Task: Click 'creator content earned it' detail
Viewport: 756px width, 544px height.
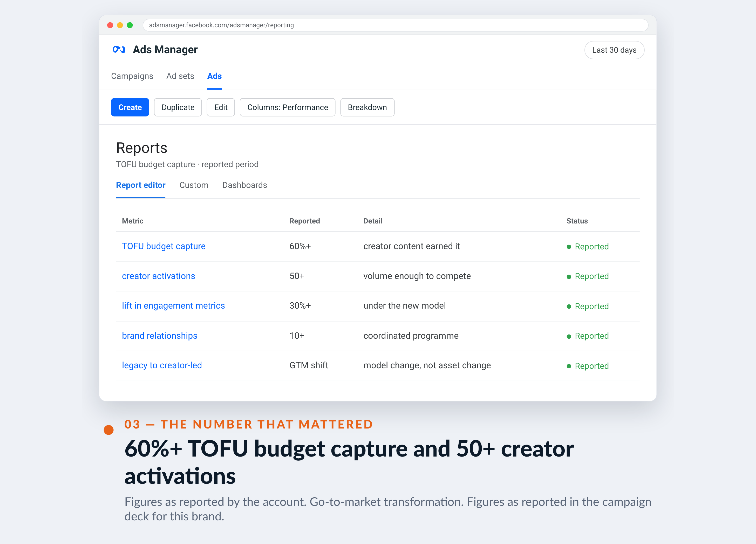Action: (x=411, y=246)
